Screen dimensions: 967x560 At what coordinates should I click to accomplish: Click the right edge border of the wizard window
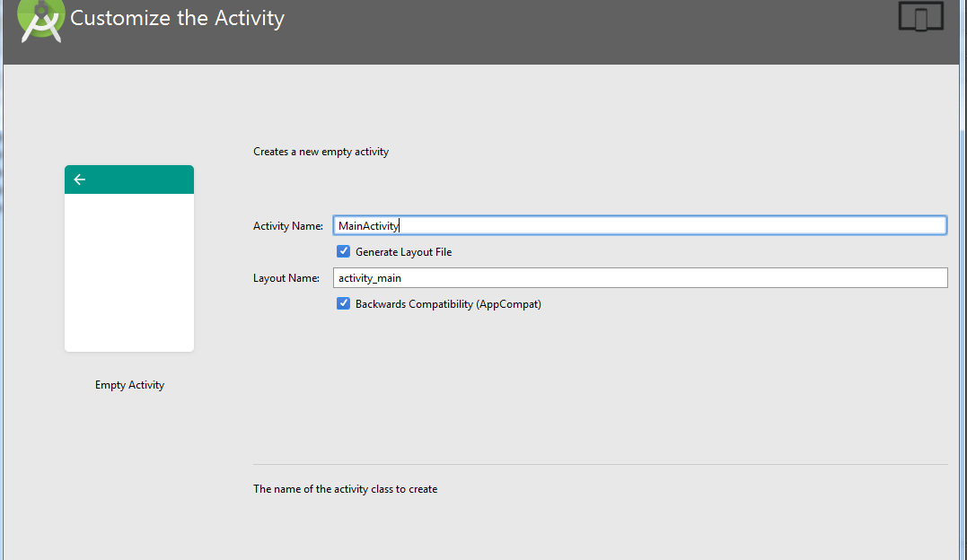click(963, 314)
